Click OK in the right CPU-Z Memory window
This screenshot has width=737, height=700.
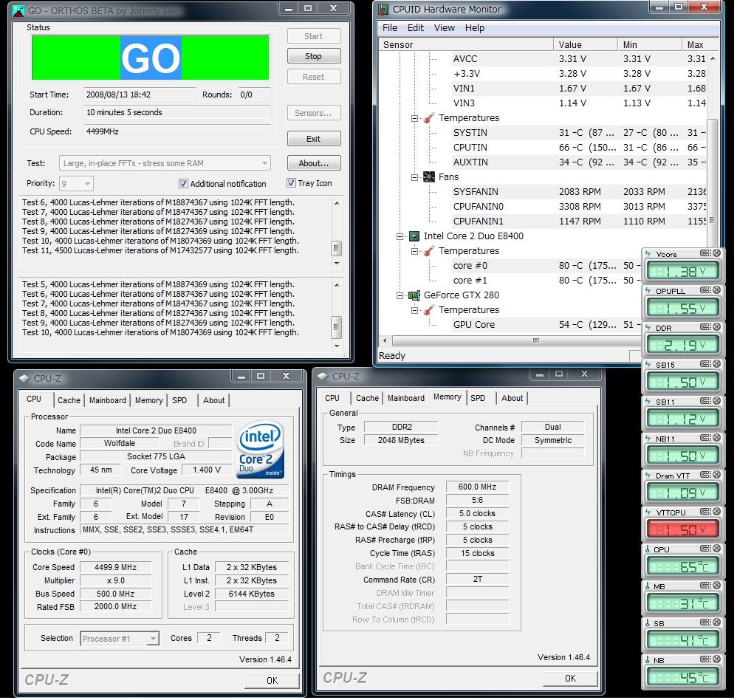pyautogui.click(x=571, y=679)
